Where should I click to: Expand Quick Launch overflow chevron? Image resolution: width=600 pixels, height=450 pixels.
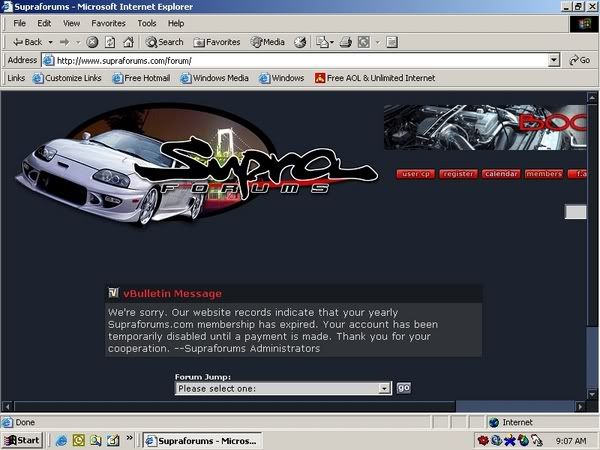129,438
